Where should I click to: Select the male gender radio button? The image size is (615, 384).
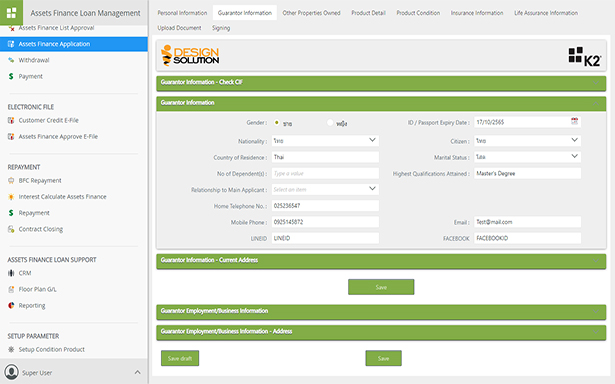[x=277, y=123]
